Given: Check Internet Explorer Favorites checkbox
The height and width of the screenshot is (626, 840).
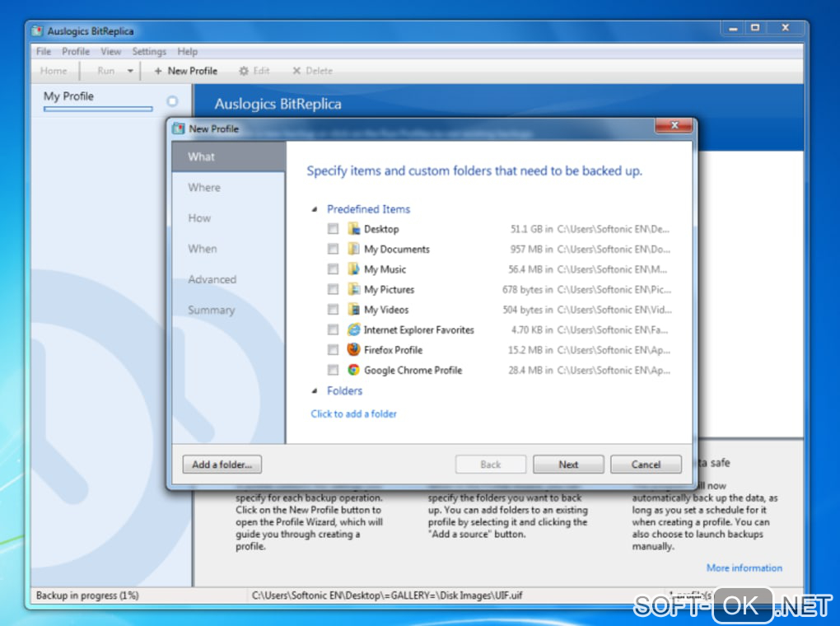Looking at the screenshot, I should click(334, 329).
